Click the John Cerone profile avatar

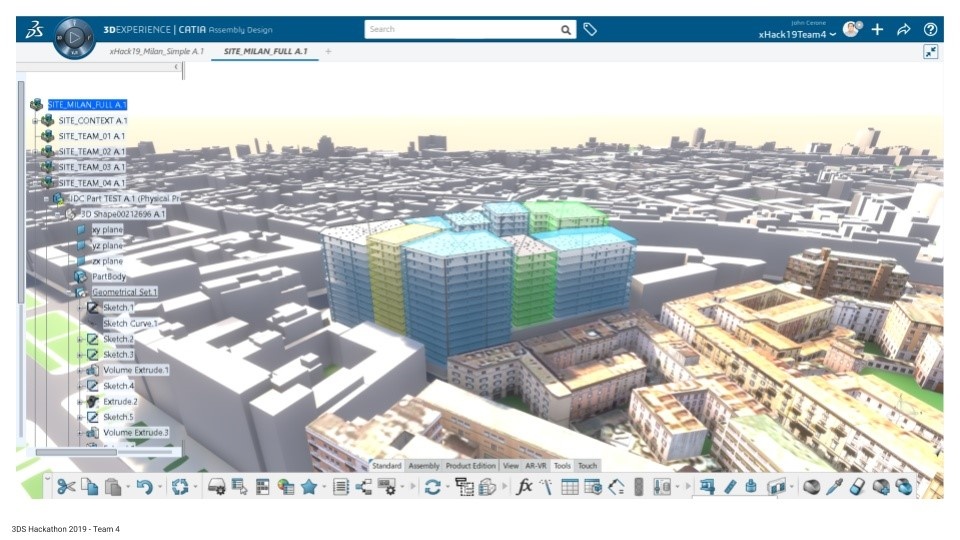(x=852, y=29)
